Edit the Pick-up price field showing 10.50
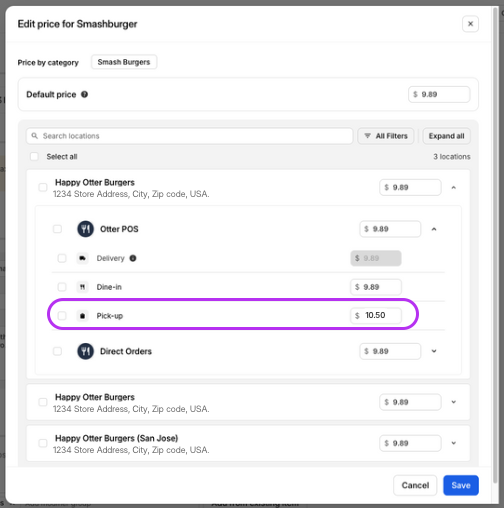 point(376,315)
